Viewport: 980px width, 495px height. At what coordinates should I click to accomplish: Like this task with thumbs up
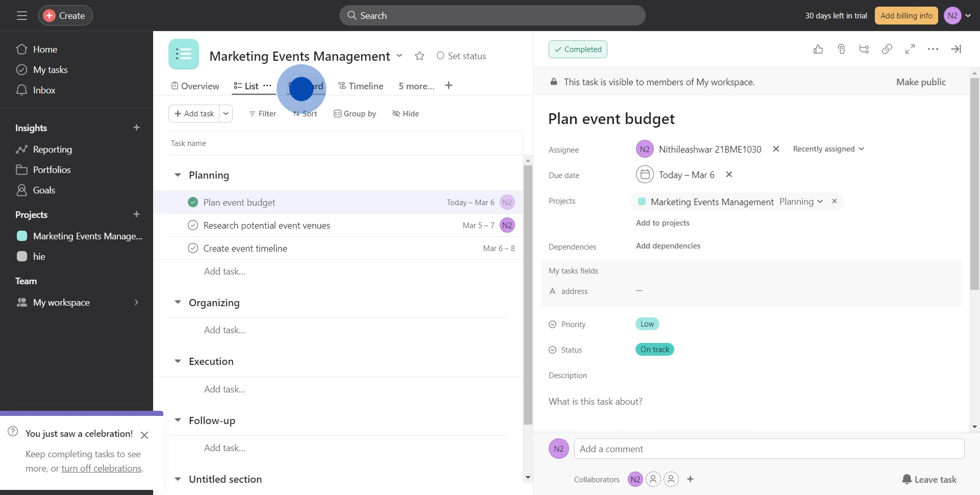818,49
